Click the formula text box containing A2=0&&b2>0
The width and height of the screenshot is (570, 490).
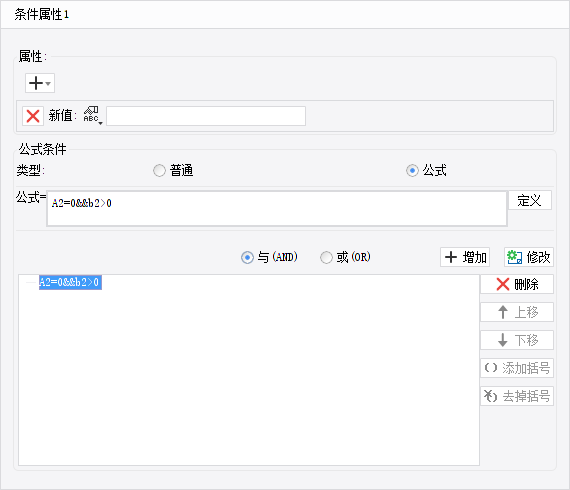point(277,208)
